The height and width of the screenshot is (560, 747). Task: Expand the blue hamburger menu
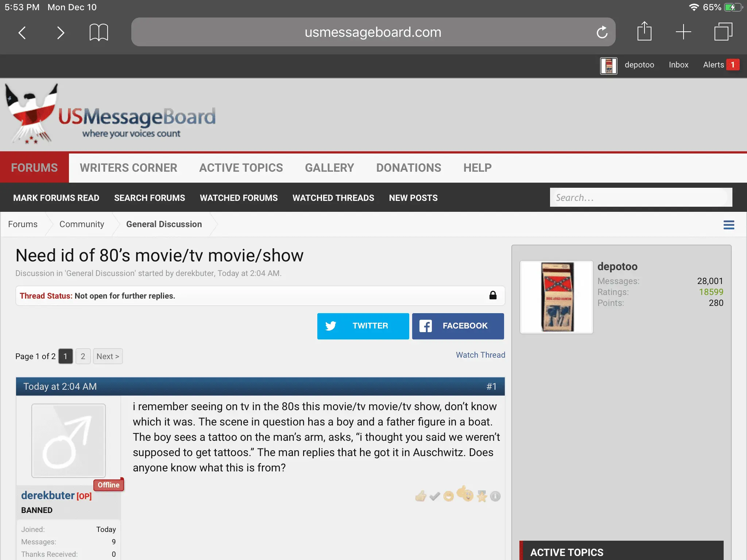coord(728,225)
